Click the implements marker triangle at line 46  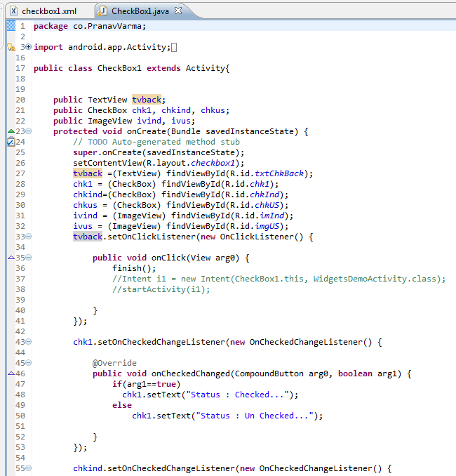[x=11, y=373]
